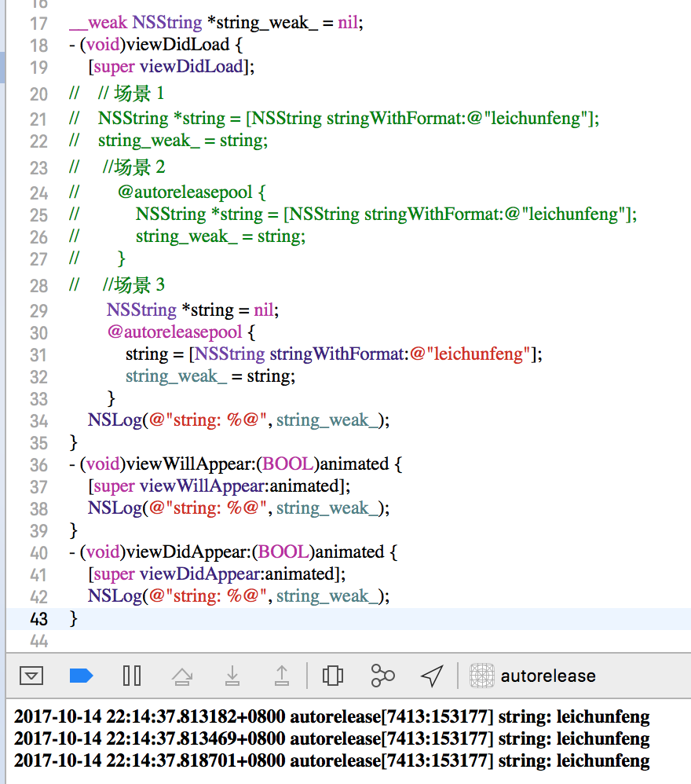
Task: Click [super viewWillAppear:animated]; line
Action: (219, 486)
